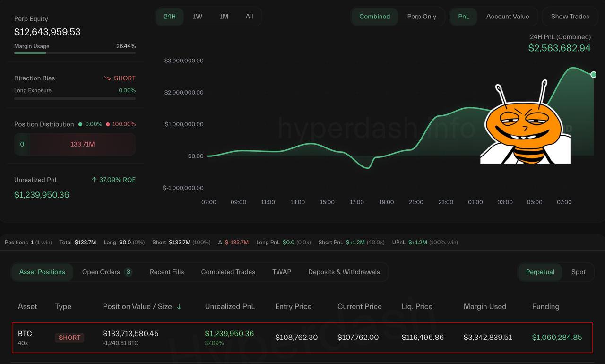Sort by Entry Price column header
This screenshot has height=364, width=605.
click(293, 306)
